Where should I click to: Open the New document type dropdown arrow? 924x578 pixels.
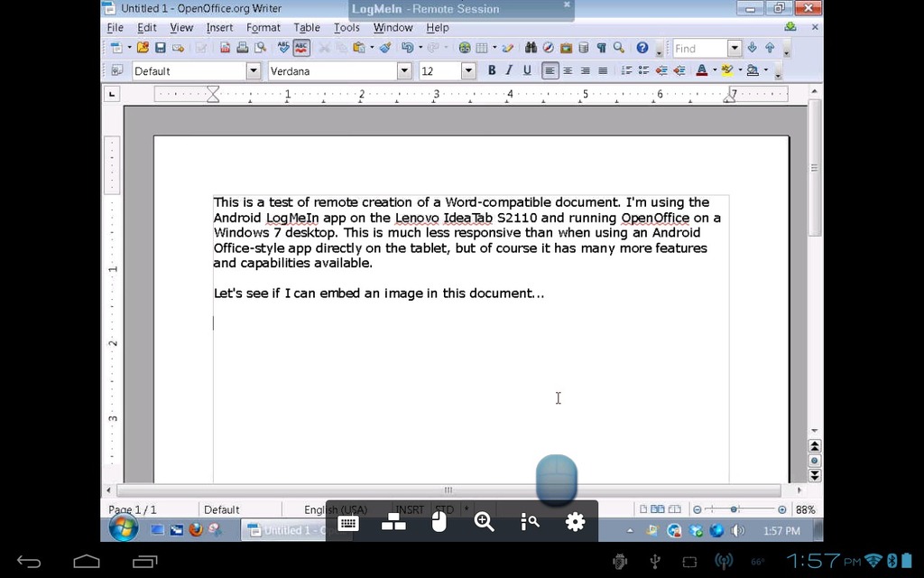130,48
